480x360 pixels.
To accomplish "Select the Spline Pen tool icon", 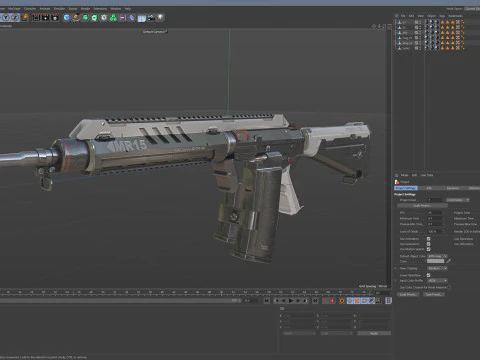I will (76, 17).
